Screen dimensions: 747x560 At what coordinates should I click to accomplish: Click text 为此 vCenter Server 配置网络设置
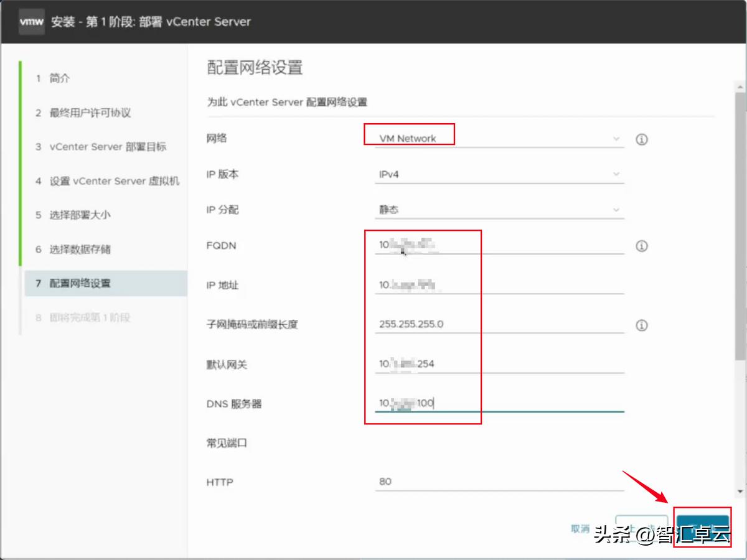[287, 102]
